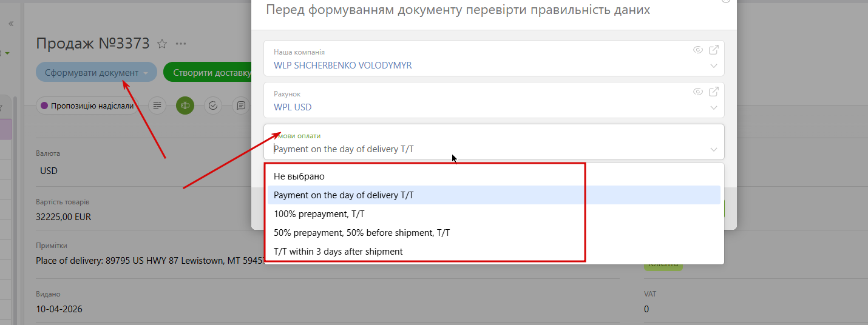Click the purple Пропозицію надіслали status pill
This screenshot has width=868, height=325.
87,106
